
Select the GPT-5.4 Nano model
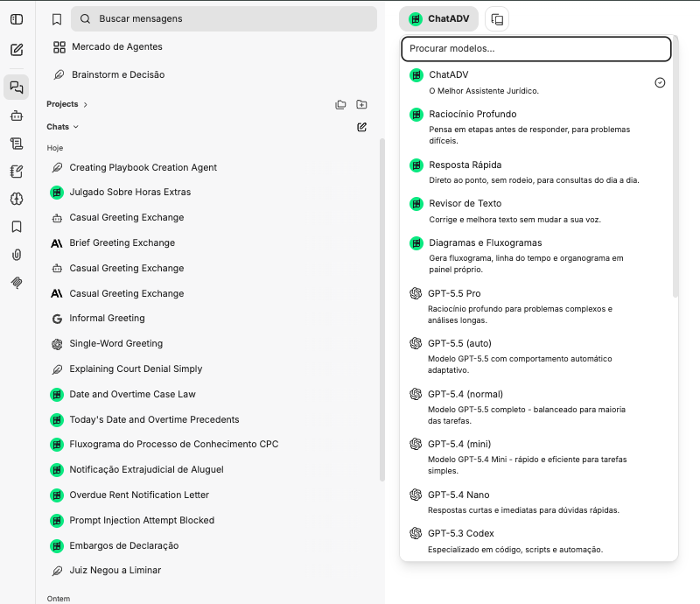(x=535, y=502)
